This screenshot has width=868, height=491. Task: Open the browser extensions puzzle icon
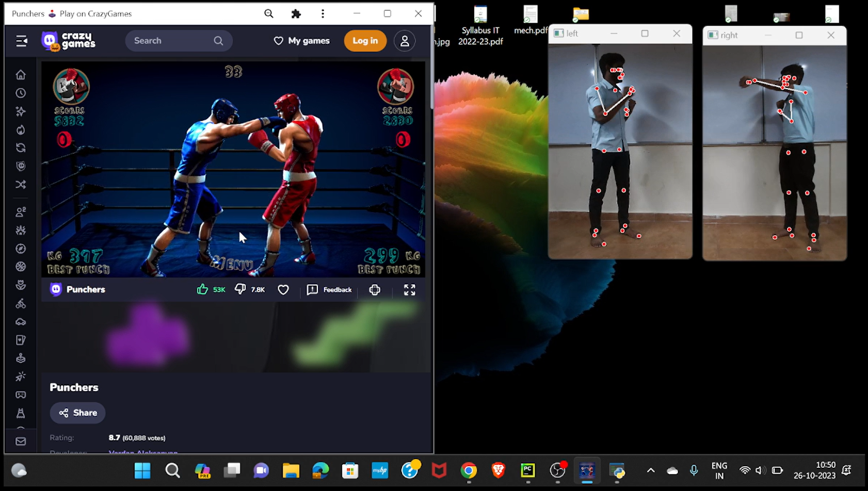point(296,14)
